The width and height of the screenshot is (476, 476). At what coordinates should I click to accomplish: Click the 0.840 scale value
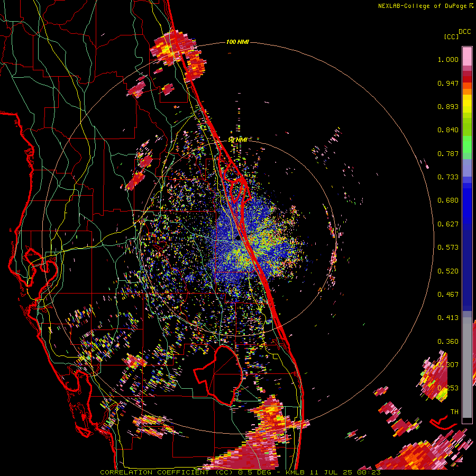click(x=448, y=130)
